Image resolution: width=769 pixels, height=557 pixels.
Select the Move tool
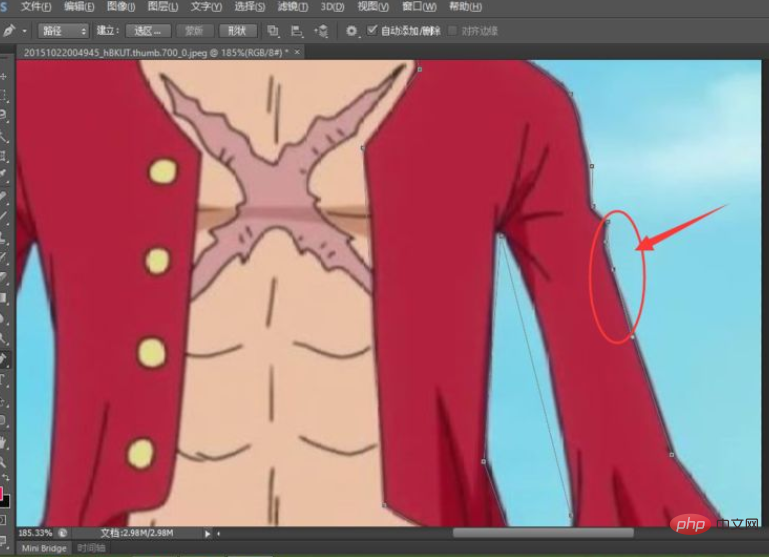pos(3,76)
